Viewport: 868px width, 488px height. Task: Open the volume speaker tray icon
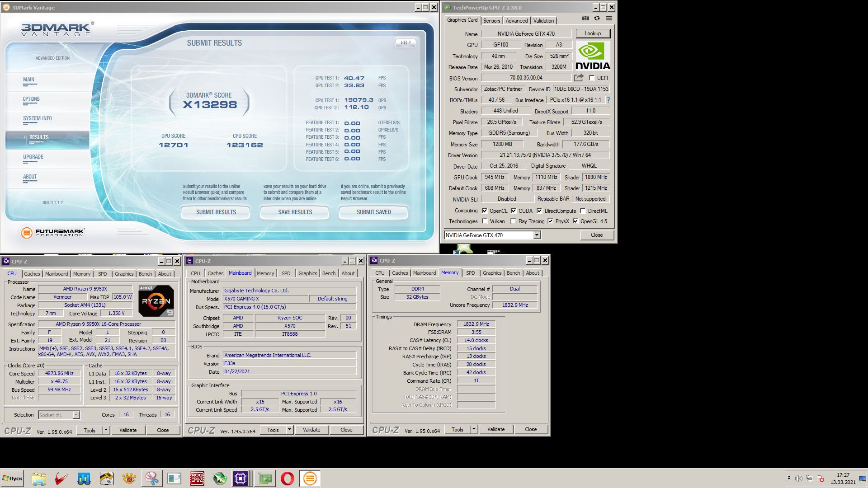798,479
